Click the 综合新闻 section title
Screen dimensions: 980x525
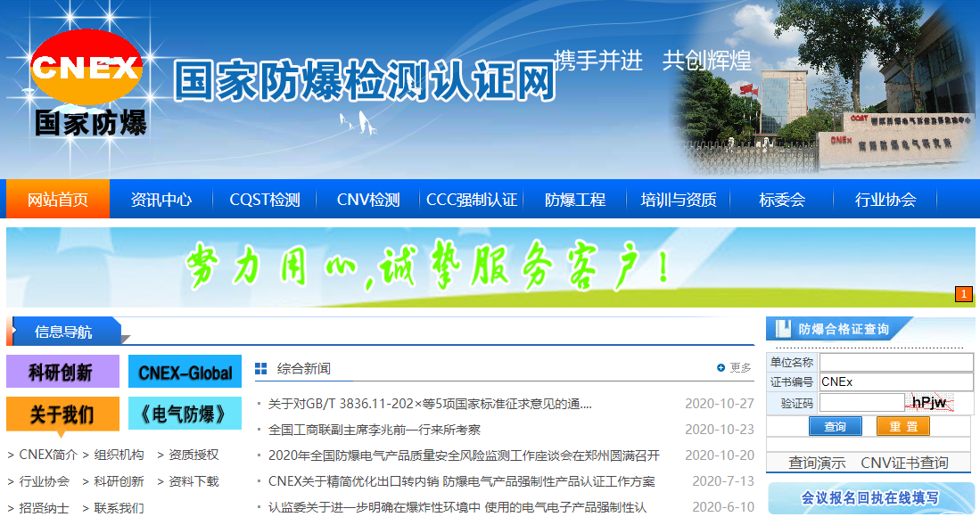point(304,369)
